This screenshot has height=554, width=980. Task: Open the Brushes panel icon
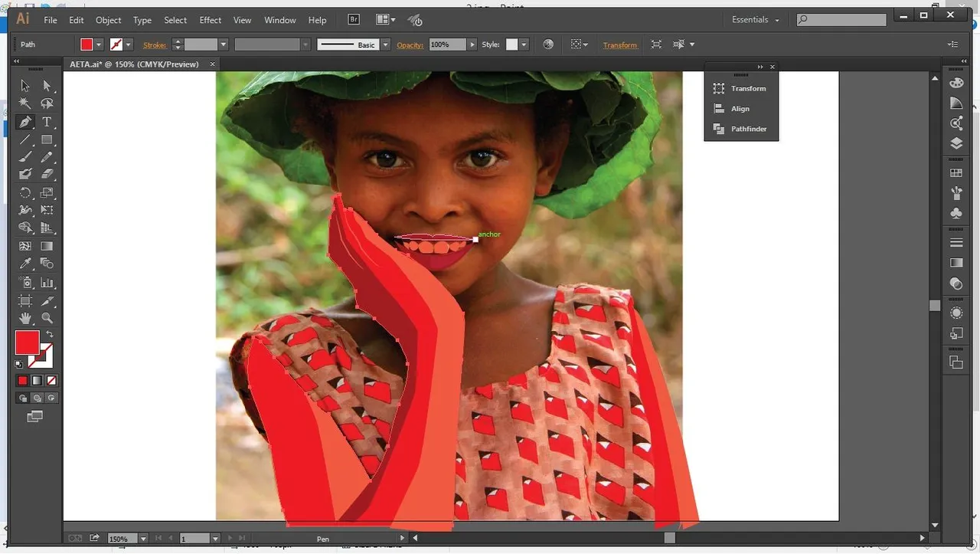tap(956, 193)
